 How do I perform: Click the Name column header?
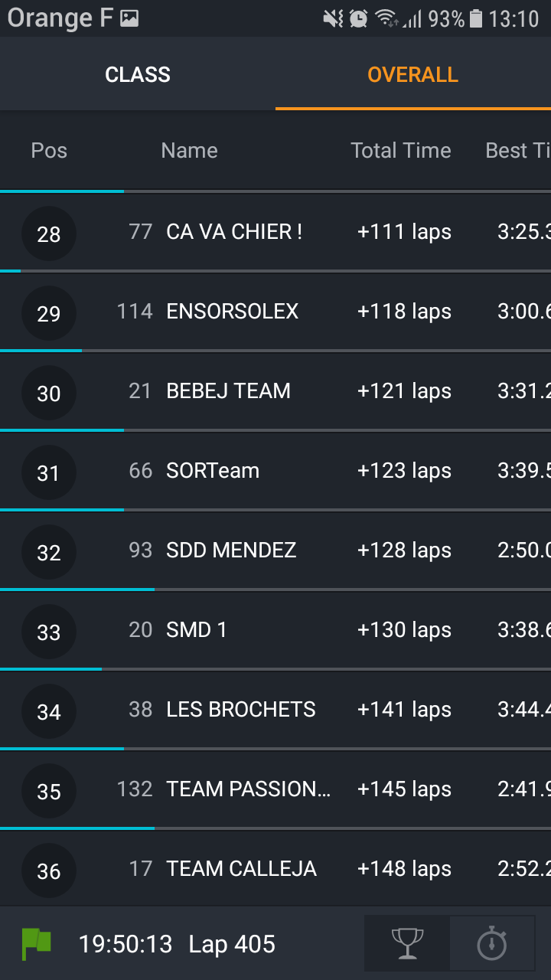pyautogui.click(x=189, y=150)
